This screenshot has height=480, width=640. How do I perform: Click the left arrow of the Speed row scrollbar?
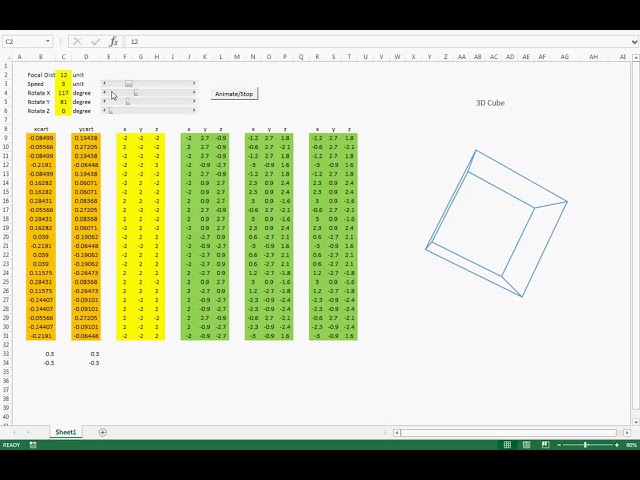point(104,83)
